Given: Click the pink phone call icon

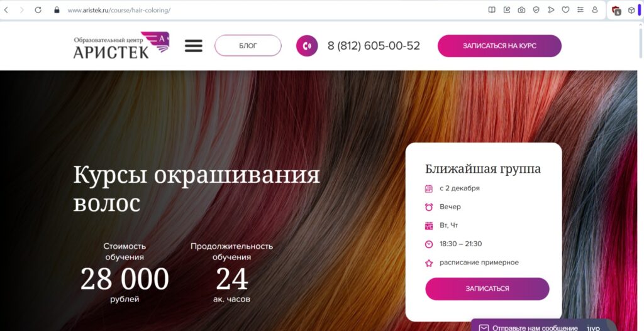Looking at the screenshot, I should 307,45.
